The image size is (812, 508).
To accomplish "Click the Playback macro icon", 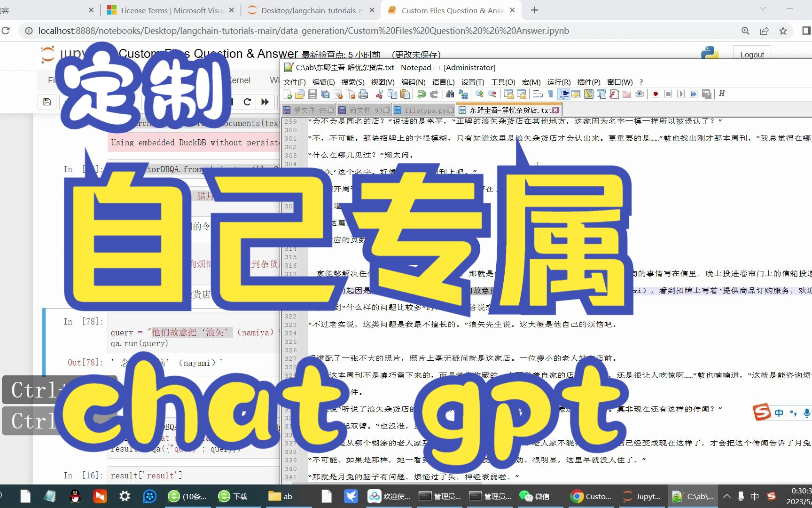I will (x=680, y=94).
